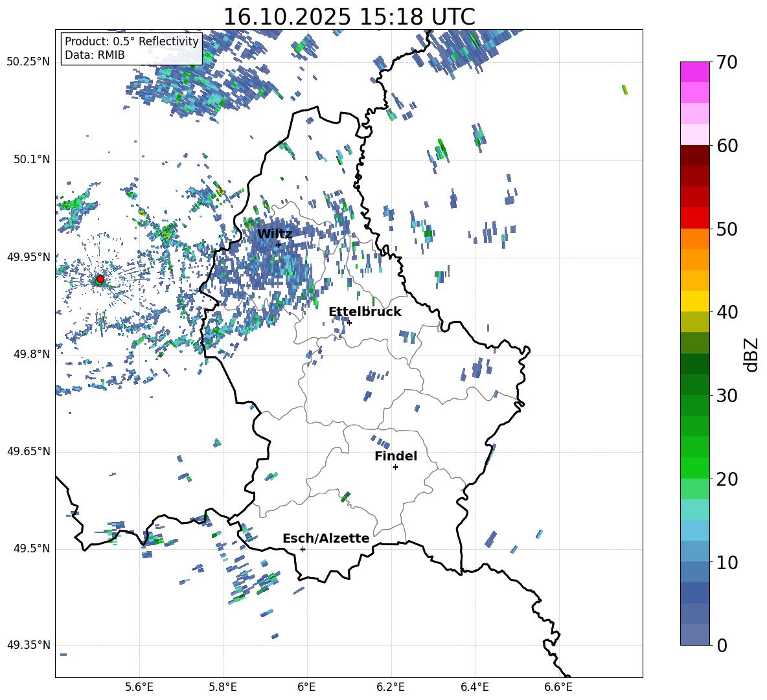This screenshot has width=767, height=700.
Task: Click the 49.5°N latitude label
Action: (32, 548)
